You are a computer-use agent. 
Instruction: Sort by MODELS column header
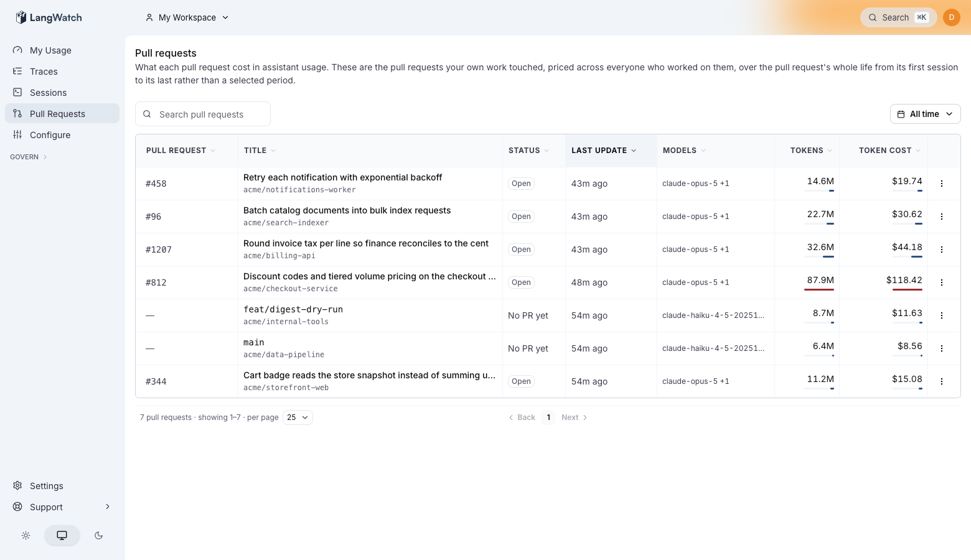point(684,151)
